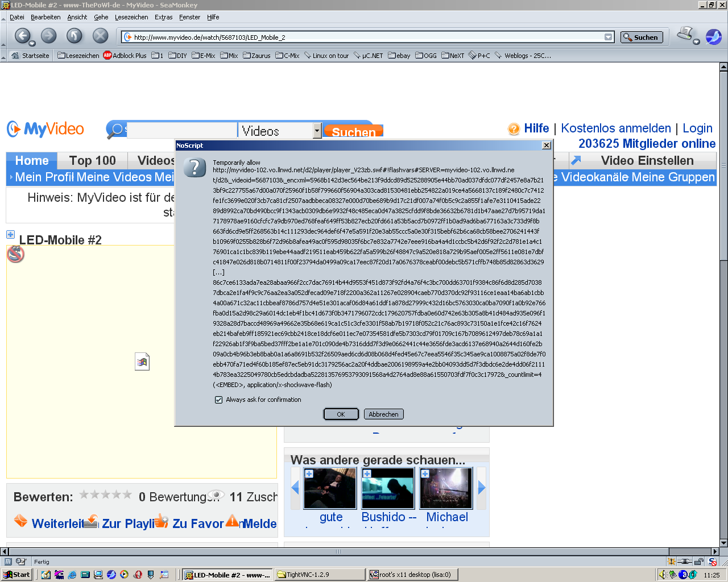Click the broken plugin icon in video area
Screen dimensions: 728x582
click(142, 361)
